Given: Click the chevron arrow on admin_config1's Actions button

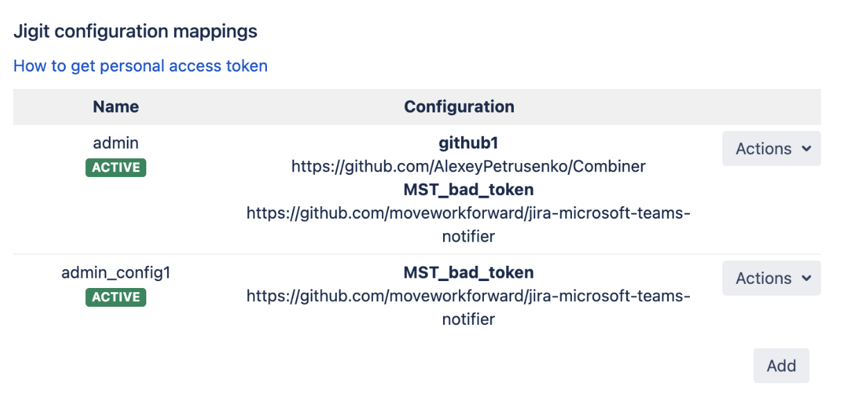Looking at the screenshot, I should point(806,278).
